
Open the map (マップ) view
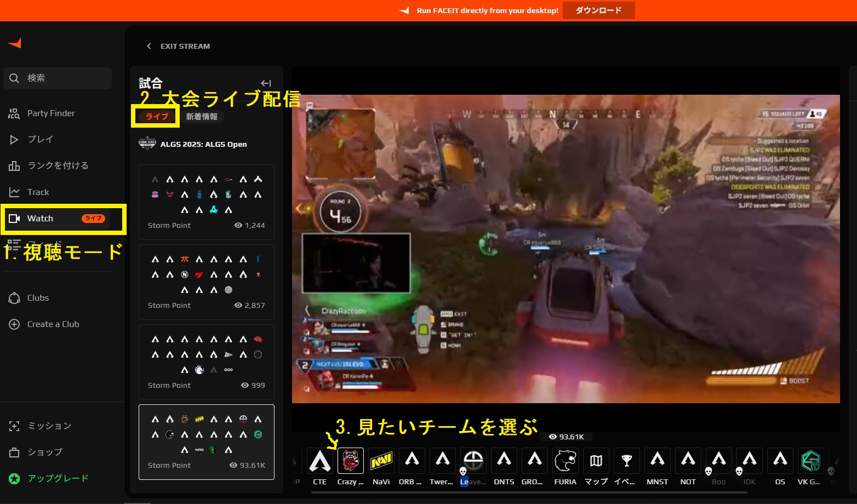(596, 467)
